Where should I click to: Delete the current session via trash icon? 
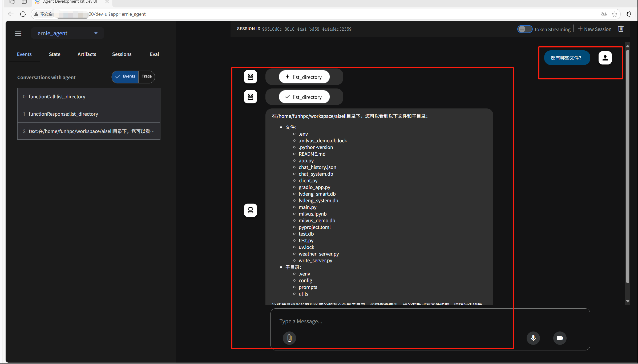click(621, 29)
